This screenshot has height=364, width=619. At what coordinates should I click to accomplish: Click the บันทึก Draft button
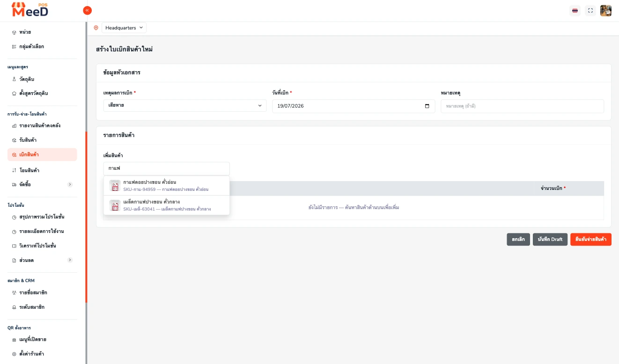(550, 239)
